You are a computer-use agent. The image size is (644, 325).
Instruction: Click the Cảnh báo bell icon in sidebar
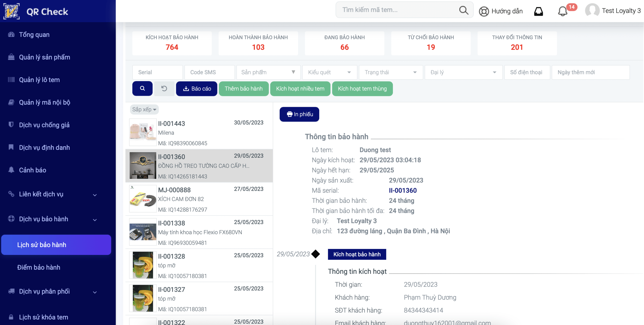pos(11,170)
